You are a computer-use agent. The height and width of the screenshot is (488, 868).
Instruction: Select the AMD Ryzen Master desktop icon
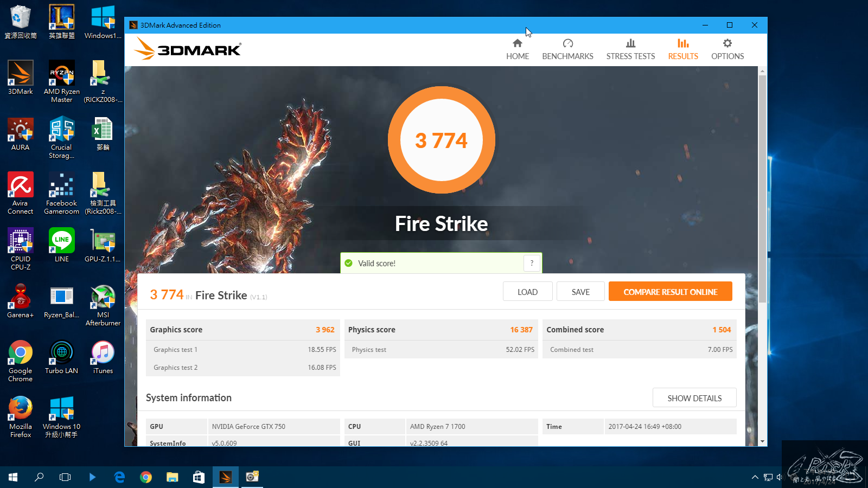62,81
